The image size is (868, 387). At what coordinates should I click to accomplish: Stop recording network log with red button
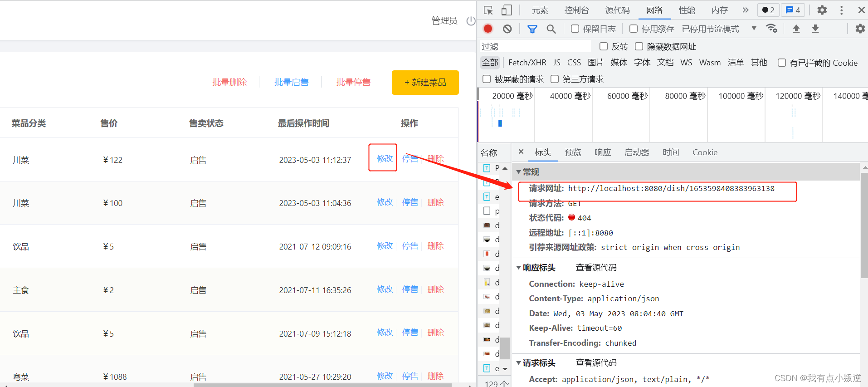488,29
